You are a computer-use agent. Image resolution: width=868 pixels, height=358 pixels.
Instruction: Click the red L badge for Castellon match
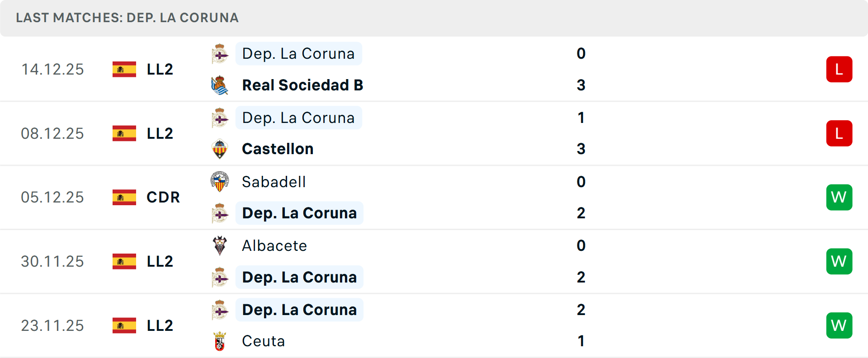[839, 133]
